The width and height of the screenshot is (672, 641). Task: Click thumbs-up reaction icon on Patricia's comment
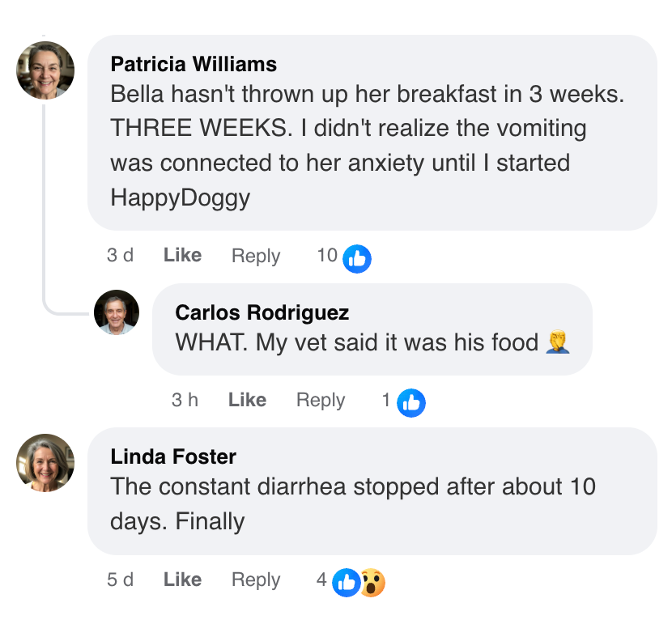[x=357, y=258]
